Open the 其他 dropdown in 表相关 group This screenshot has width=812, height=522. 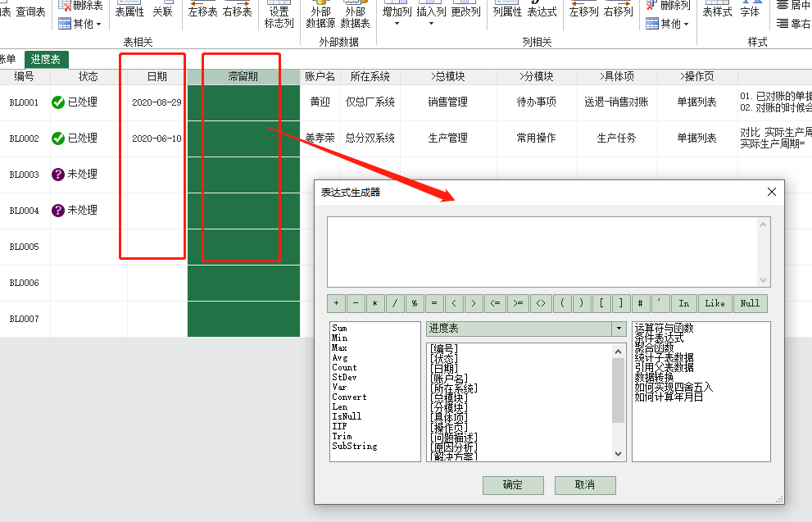tap(80, 24)
